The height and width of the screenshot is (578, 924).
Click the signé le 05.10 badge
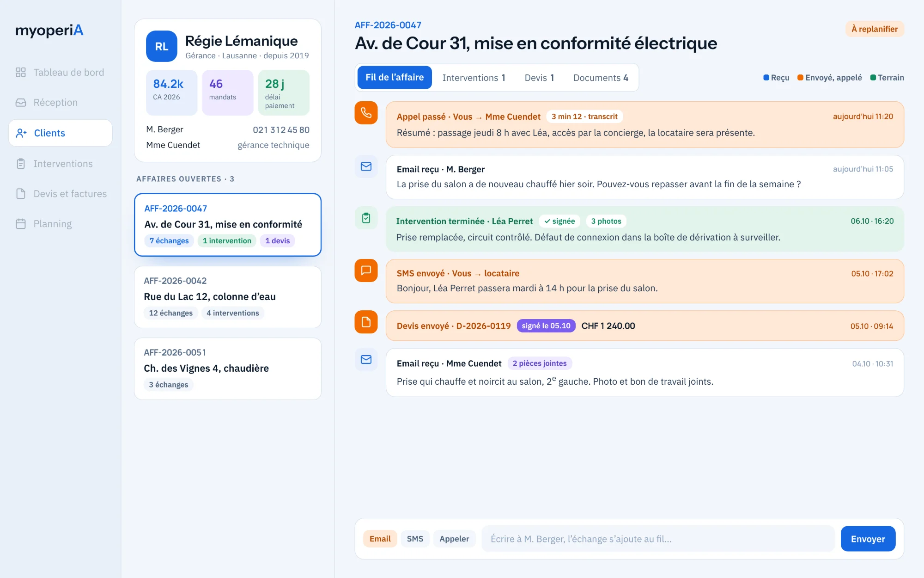(546, 326)
